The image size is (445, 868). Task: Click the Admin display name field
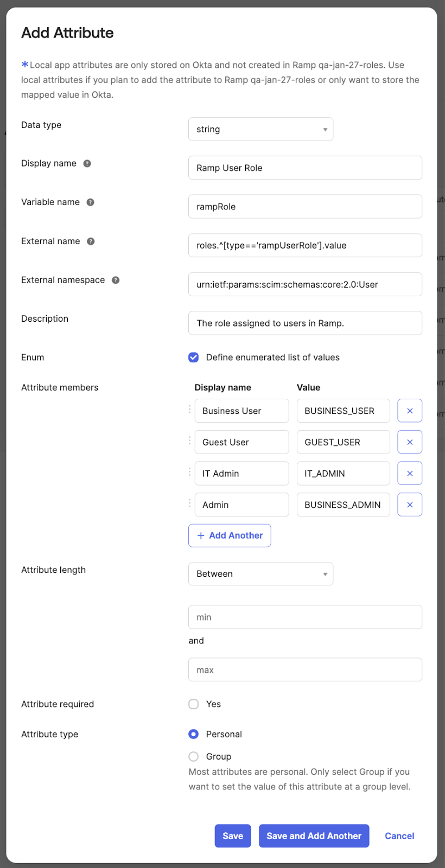(x=241, y=505)
